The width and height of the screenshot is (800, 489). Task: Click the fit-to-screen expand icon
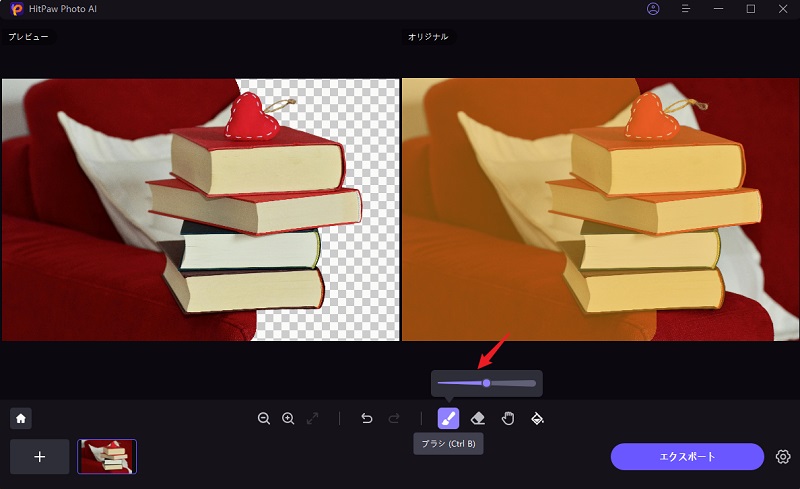pyautogui.click(x=313, y=418)
